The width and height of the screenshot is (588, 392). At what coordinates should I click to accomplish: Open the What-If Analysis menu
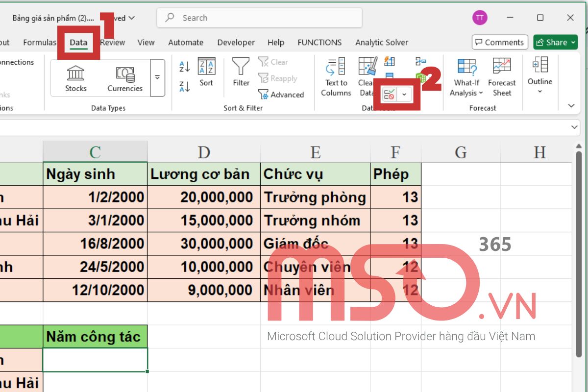pyautogui.click(x=466, y=77)
